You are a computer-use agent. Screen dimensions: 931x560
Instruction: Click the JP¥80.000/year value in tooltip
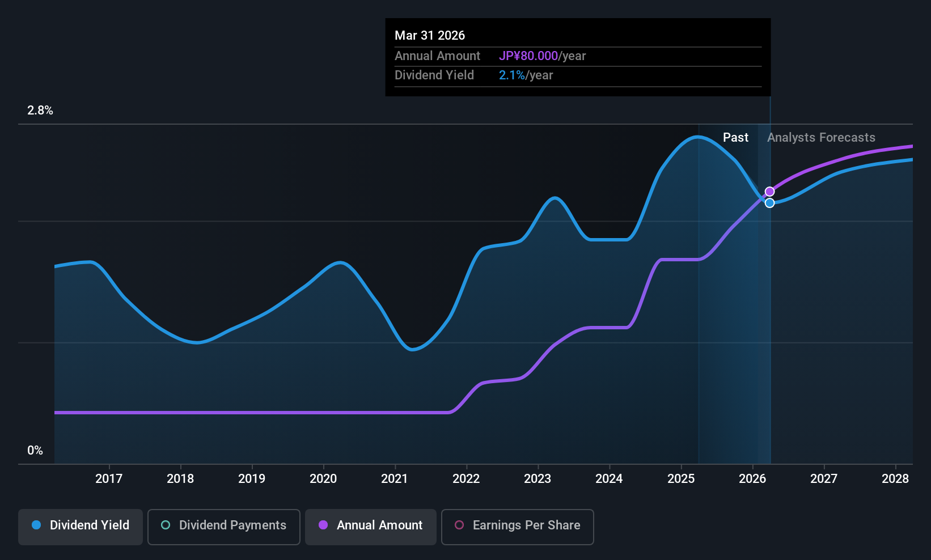[x=542, y=56]
